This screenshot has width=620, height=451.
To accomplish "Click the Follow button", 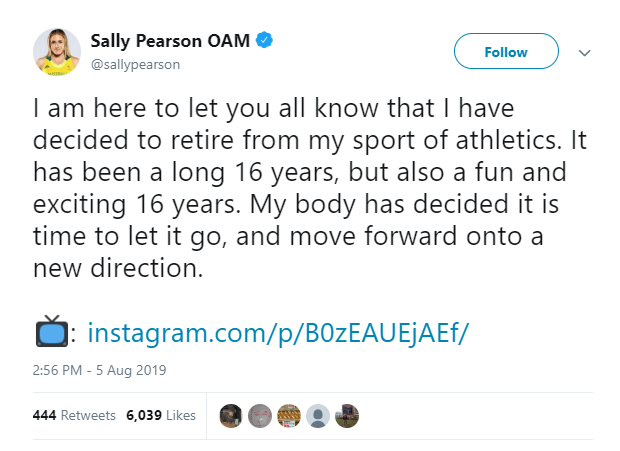I will tap(505, 51).
